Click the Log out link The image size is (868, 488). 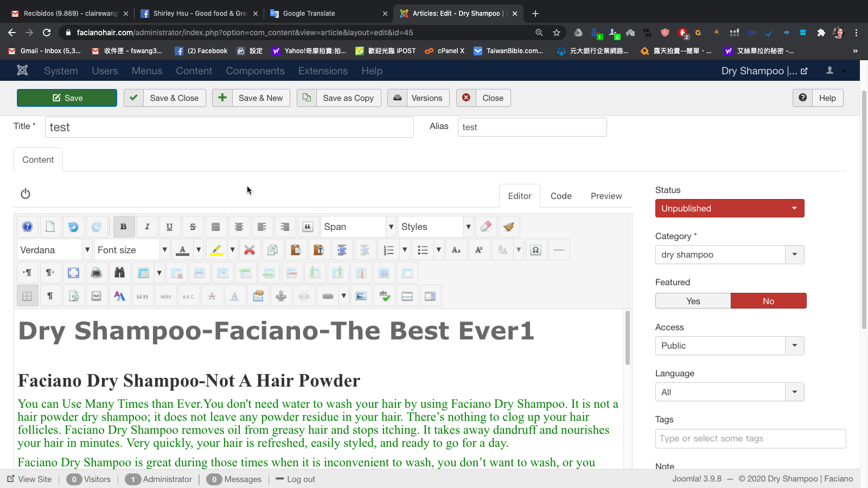[301, 479]
